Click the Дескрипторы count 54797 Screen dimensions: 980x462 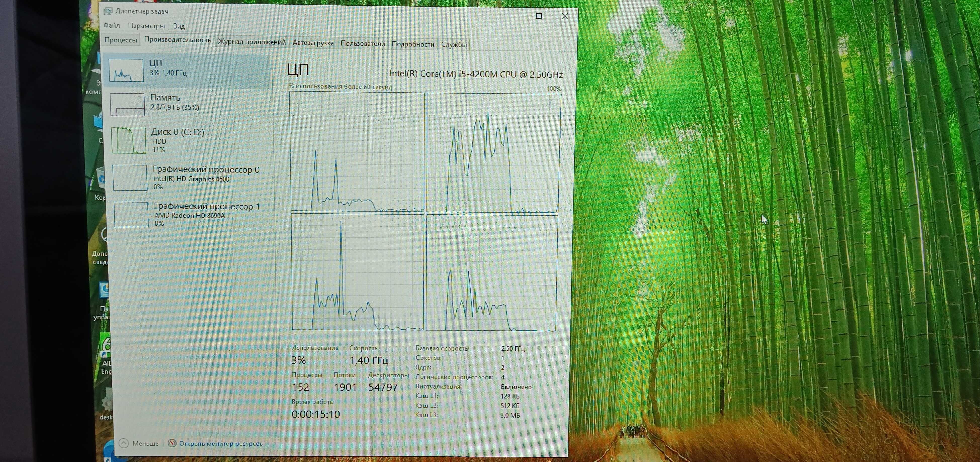point(383,387)
